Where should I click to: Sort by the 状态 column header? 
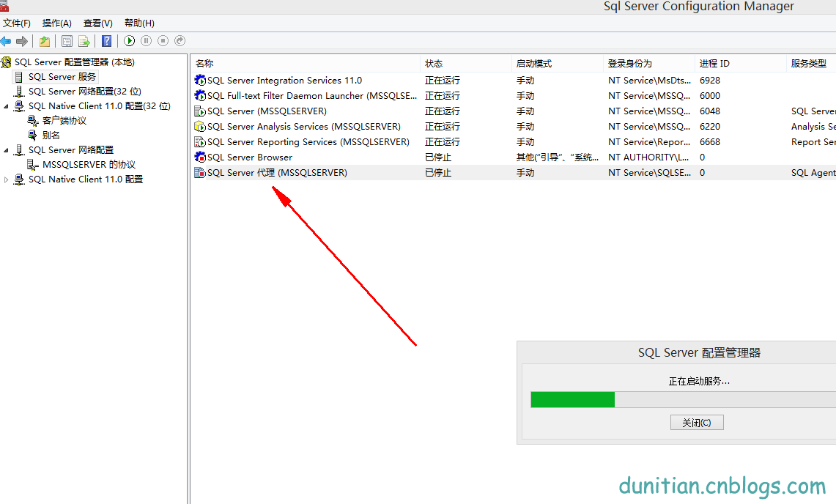coord(466,64)
